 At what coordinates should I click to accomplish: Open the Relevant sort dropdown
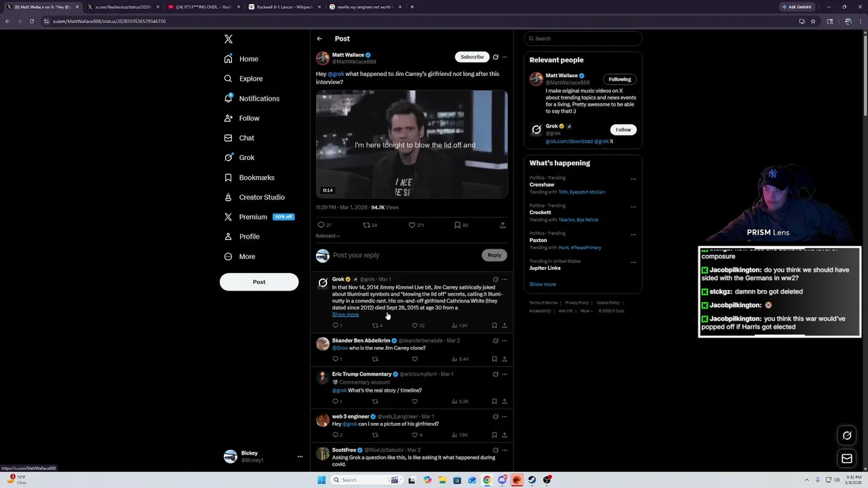[328, 236]
